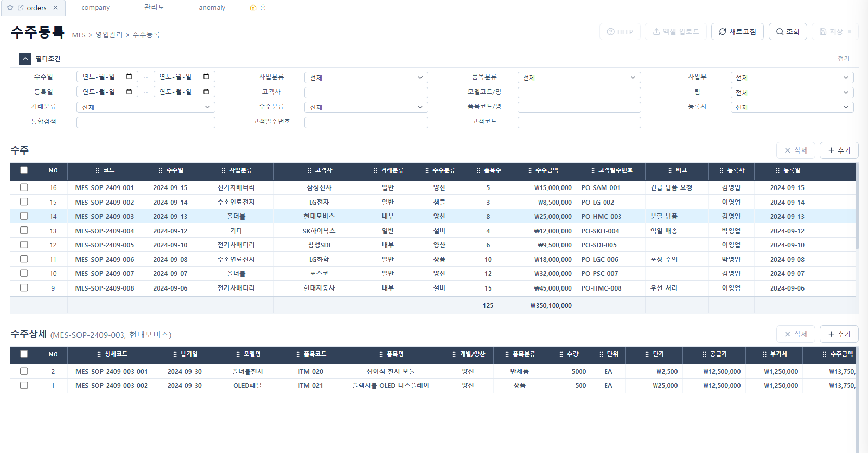Image resolution: width=868 pixels, height=453 pixels.
Task: Click drag handle icon on 고객사 column header
Action: click(x=310, y=170)
